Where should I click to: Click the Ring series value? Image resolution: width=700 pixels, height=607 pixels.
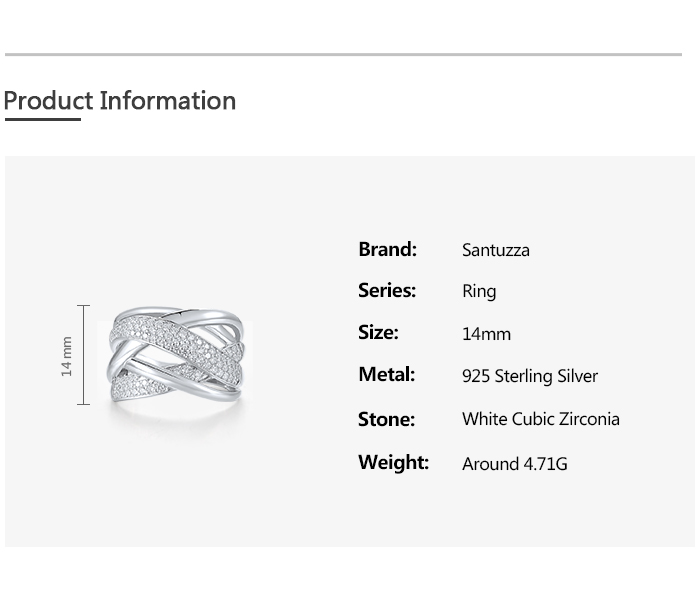coord(479,291)
